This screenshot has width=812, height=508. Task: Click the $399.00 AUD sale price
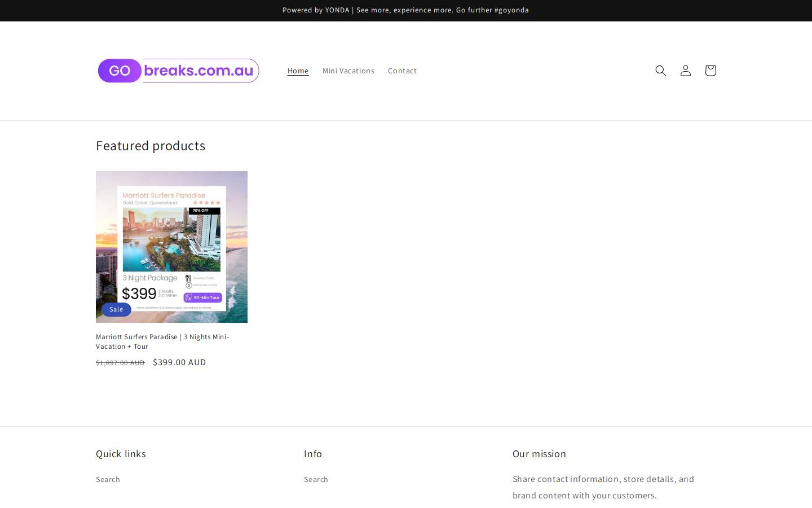[179, 362]
